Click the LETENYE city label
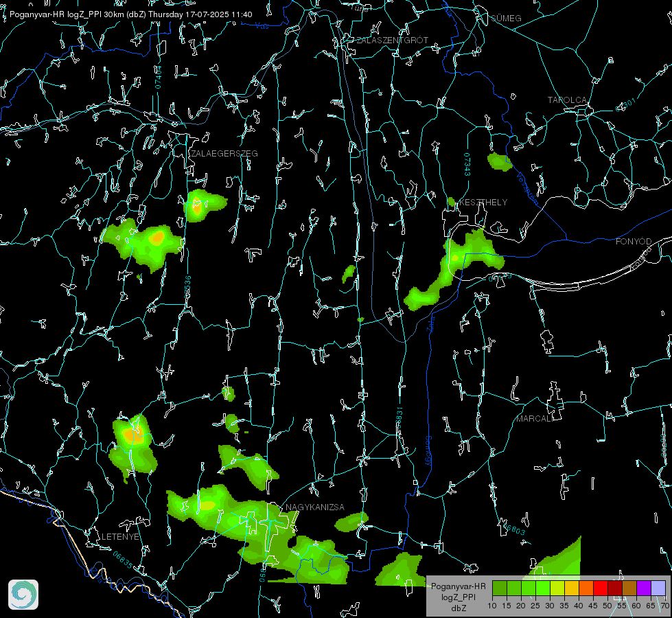The image size is (672, 618). point(120,537)
